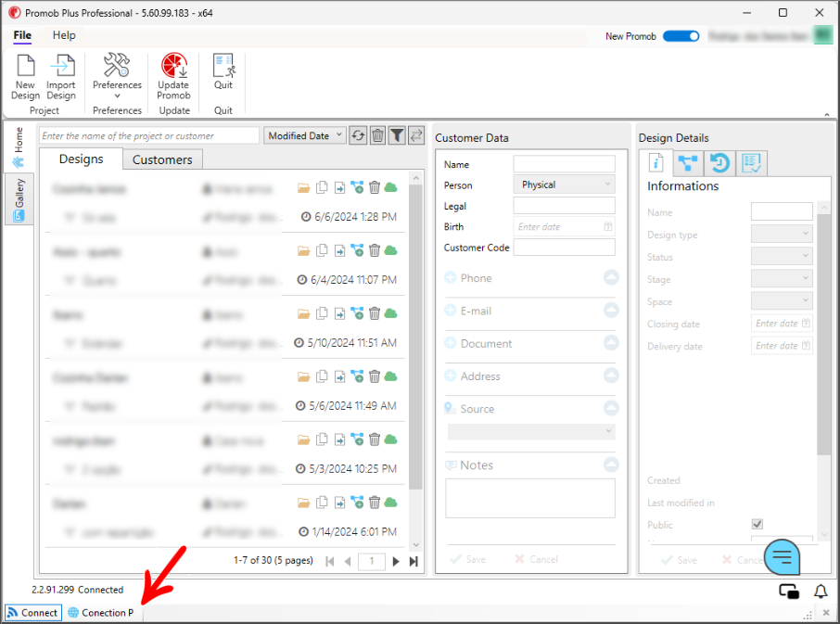Open Import Design
This screenshot has height=624, width=840.
tap(61, 77)
